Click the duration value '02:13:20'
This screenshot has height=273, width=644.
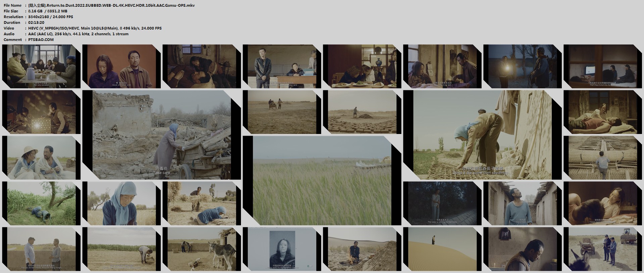tap(36, 22)
